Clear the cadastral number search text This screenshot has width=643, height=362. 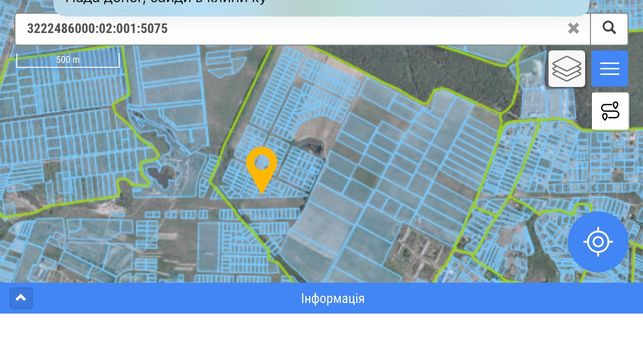[x=573, y=28]
